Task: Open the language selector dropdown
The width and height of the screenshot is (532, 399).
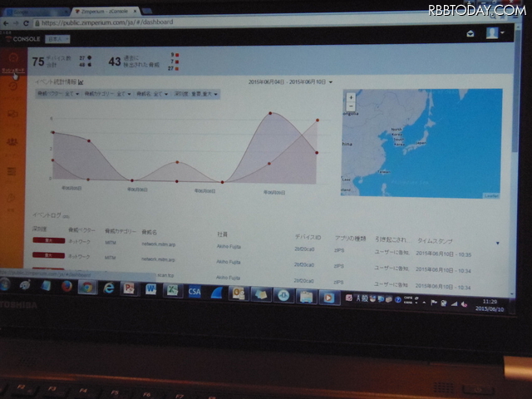Action: point(57,39)
